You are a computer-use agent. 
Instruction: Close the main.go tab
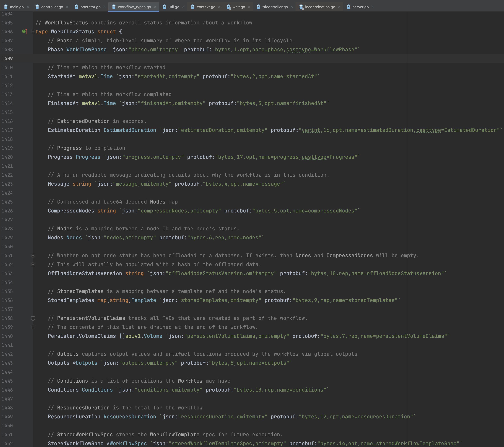(x=28, y=7)
